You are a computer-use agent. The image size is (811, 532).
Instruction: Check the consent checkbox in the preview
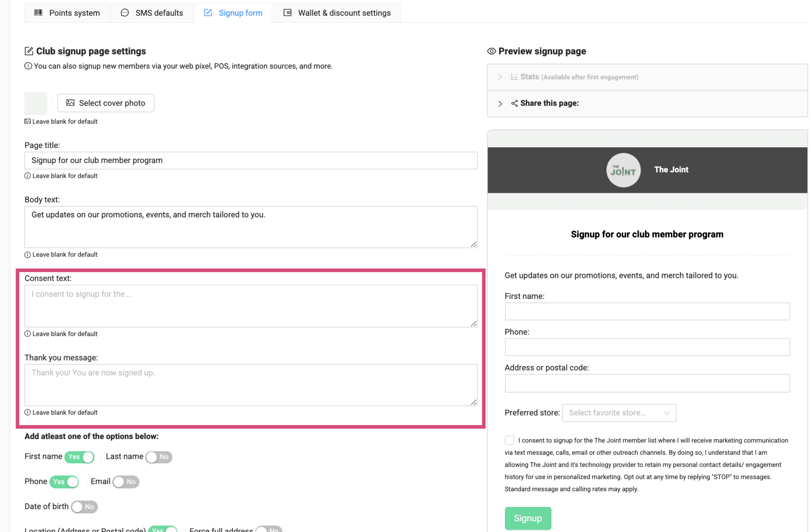(x=510, y=440)
